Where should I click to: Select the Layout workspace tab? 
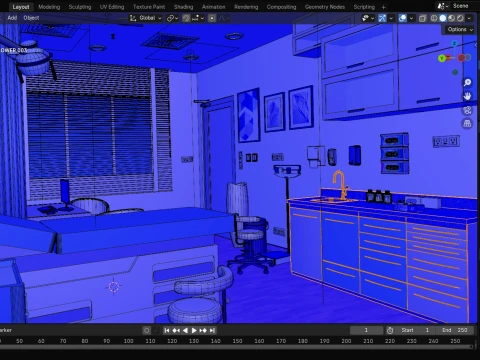click(x=21, y=7)
